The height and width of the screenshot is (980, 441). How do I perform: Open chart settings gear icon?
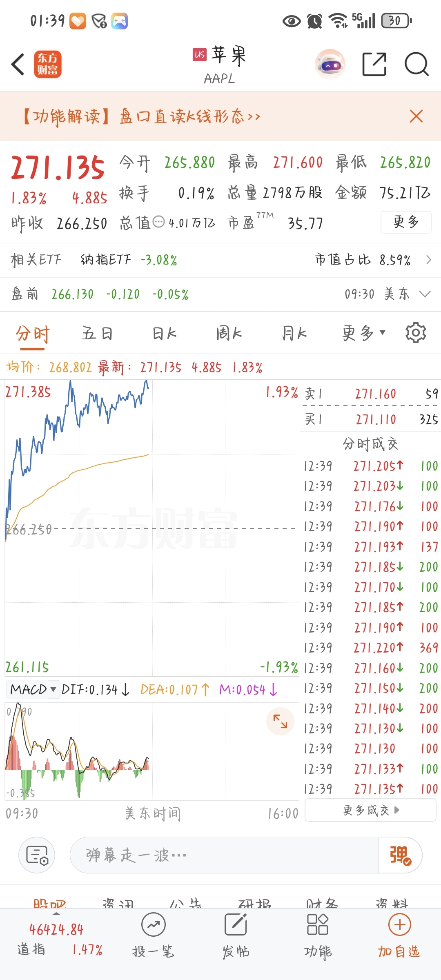(416, 333)
